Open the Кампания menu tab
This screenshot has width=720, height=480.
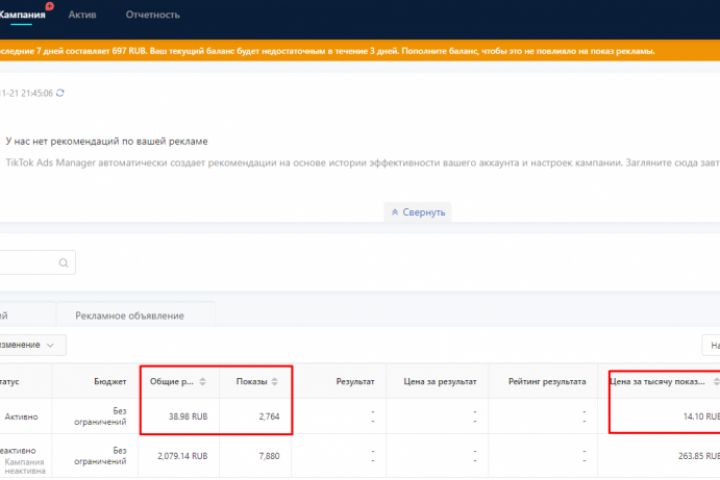22,15
